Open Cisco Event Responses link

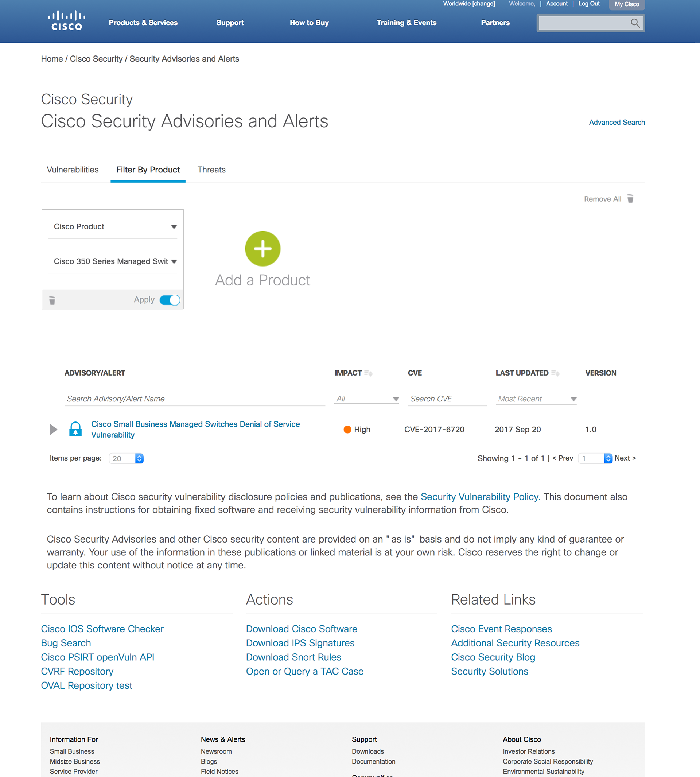(502, 629)
